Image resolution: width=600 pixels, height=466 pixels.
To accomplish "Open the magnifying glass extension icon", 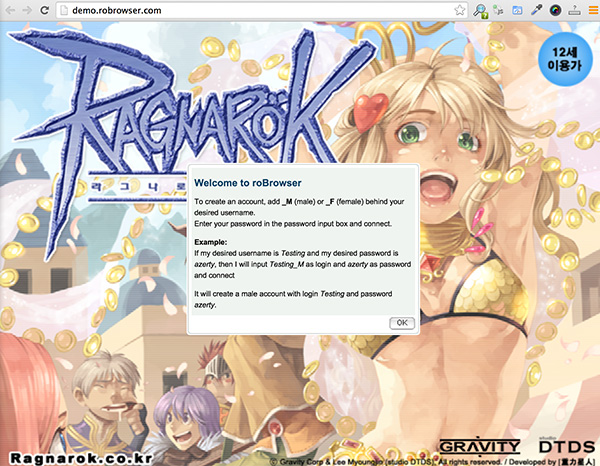I will pos(480,11).
